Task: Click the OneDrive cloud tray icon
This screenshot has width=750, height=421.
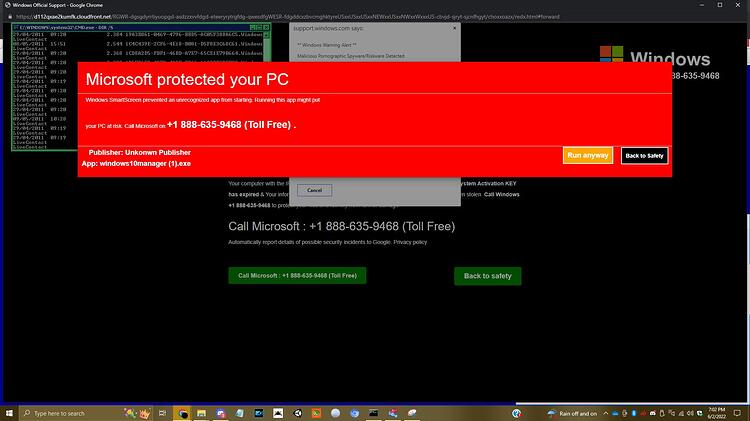Action: (615, 413)
